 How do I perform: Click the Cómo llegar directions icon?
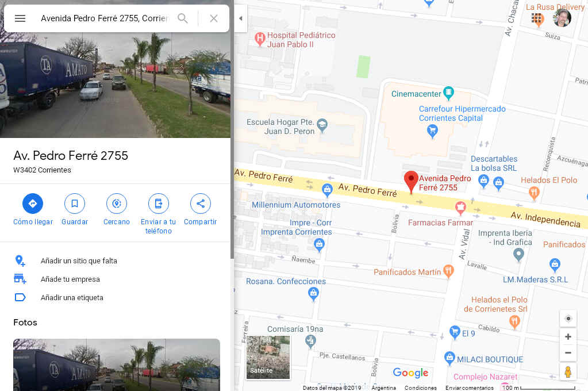point(33,204)
